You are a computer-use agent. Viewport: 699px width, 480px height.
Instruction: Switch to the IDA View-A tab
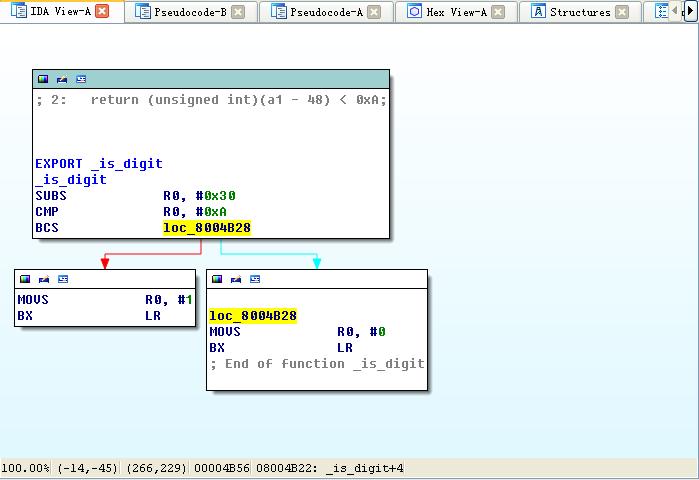pos(62,12)
